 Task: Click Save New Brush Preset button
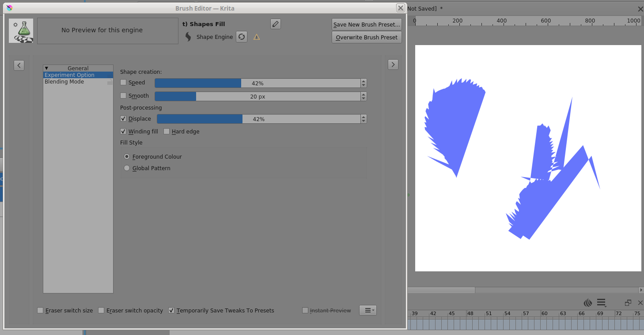[367, 25]
